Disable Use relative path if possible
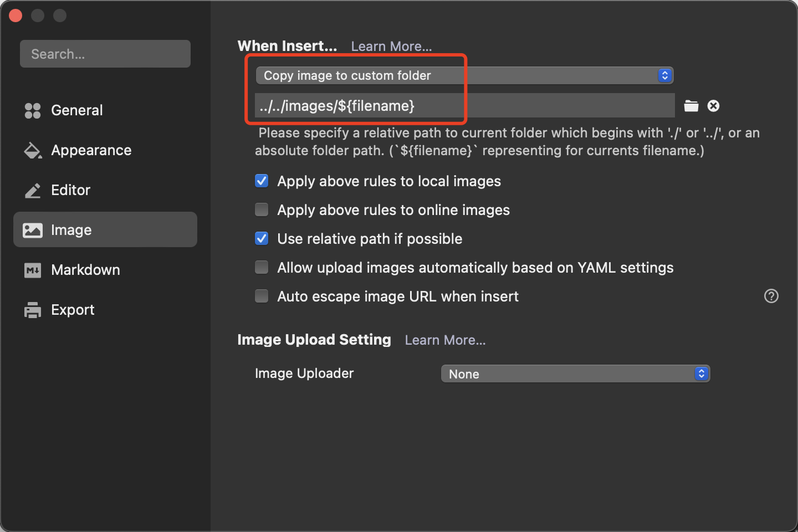This screenshot has height=532, width=798. coord(262,239)
